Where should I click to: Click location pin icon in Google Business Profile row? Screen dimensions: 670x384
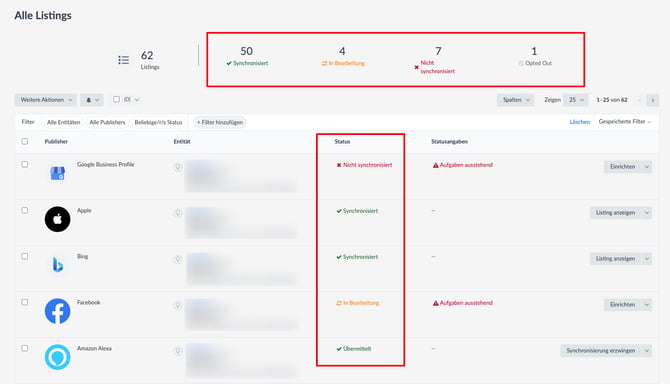(x=178, y=167)
